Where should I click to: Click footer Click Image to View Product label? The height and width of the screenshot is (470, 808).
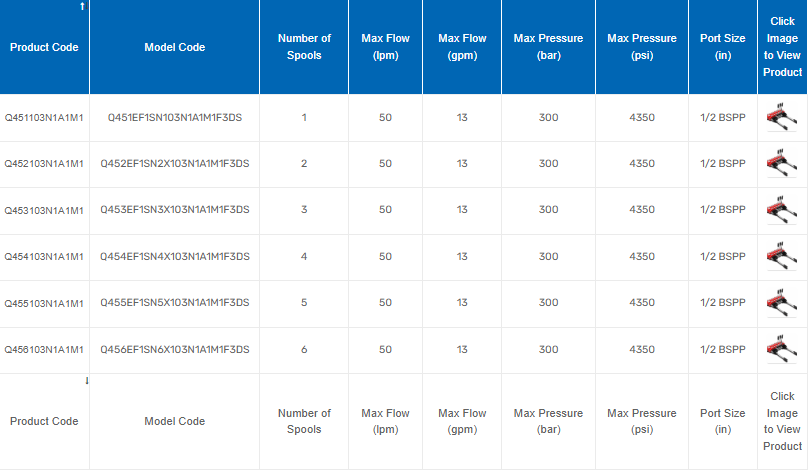(x=782, y=421)
